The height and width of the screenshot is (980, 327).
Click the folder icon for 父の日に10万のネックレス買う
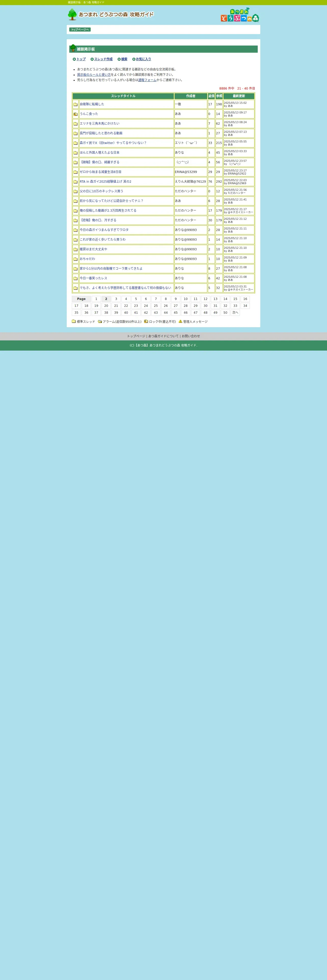click(x=75, y=191)
